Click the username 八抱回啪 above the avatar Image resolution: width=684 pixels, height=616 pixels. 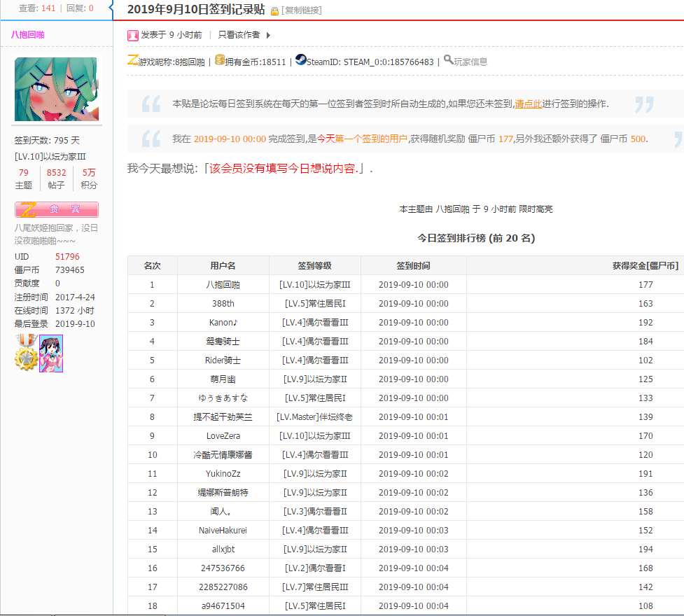coord(27,35)
